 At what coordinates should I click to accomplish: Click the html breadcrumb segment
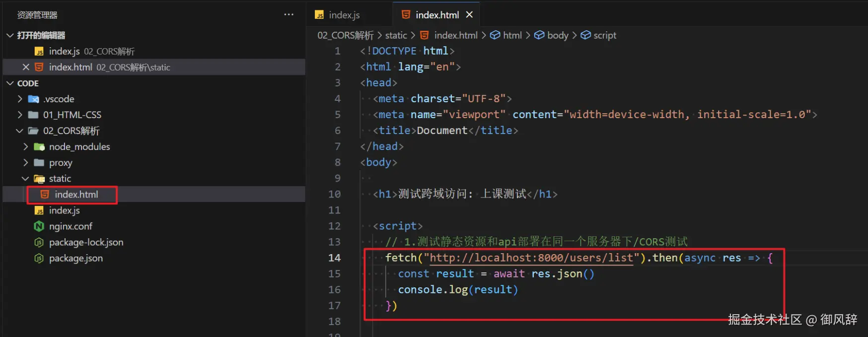tap(512, 35)
